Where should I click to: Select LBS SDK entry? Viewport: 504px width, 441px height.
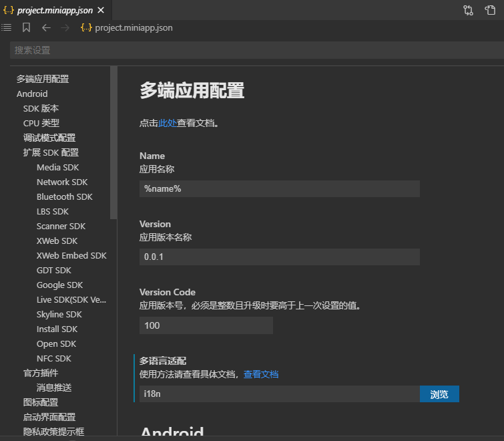click(x=53, y=212)
